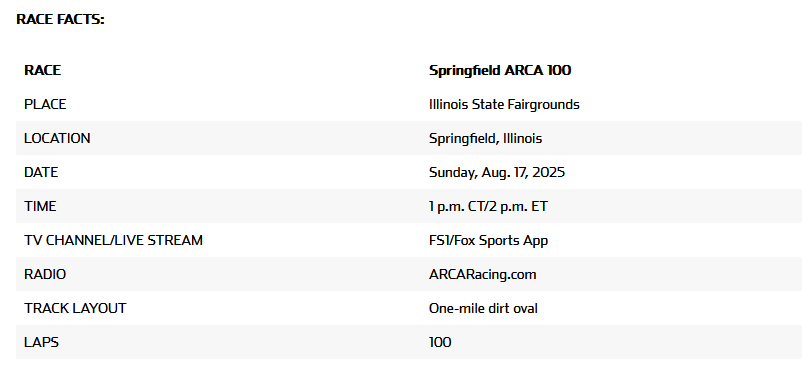The image size is (802, 374).
Task: Click Springfield, Illinois text
Action: [485, 138]
